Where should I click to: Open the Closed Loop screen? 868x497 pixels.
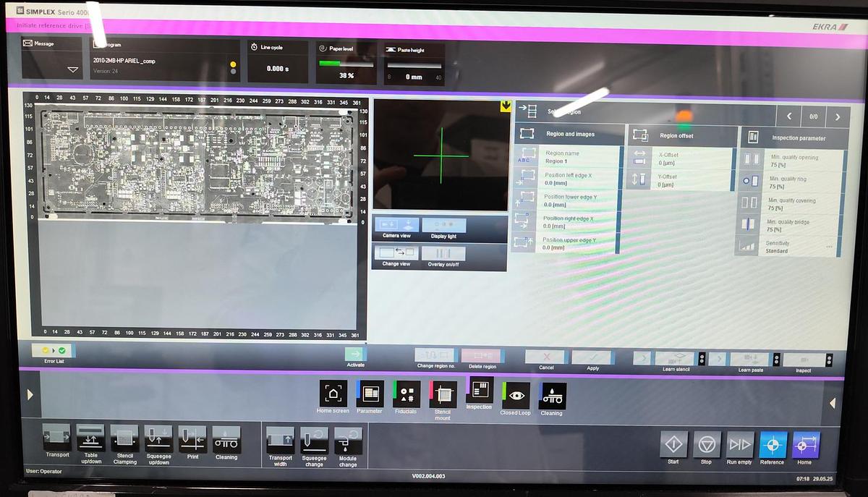(515, 396)
